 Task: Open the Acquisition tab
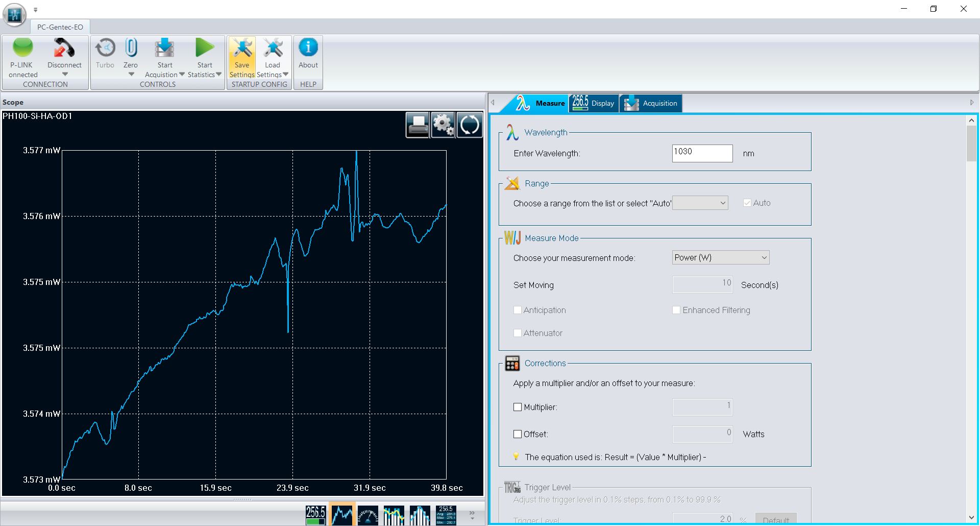coord(651,103)
